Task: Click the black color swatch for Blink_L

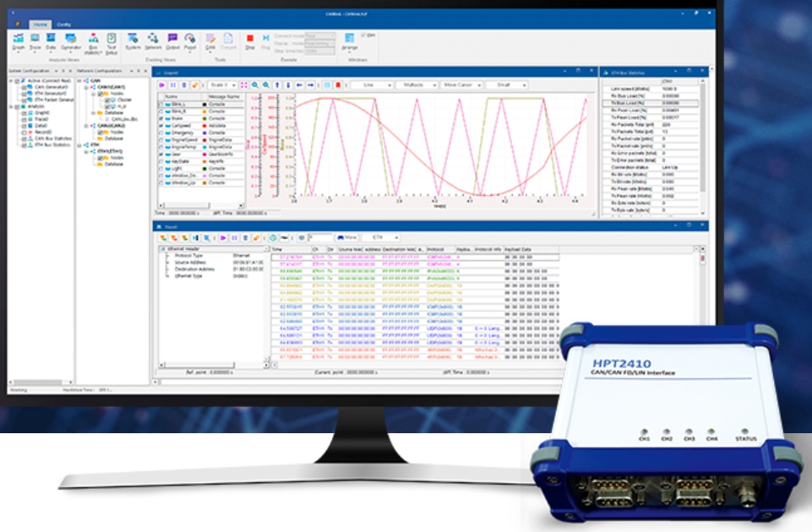Action: [204, 104]
